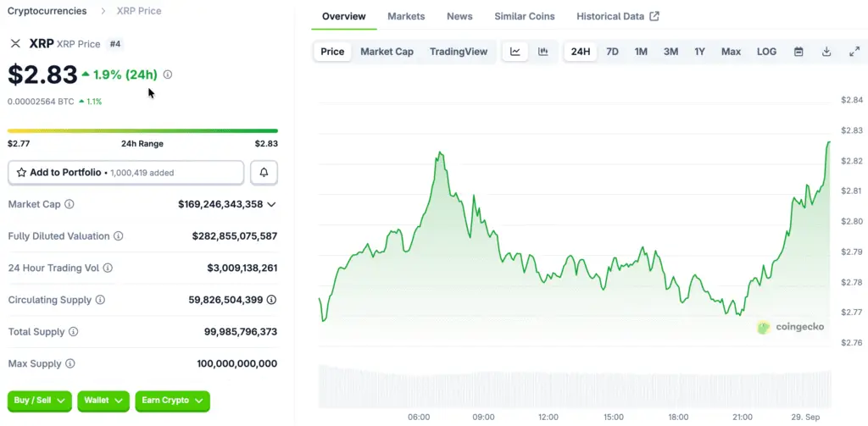Switch to candlestick chart icon

click(x=542, y=52)
